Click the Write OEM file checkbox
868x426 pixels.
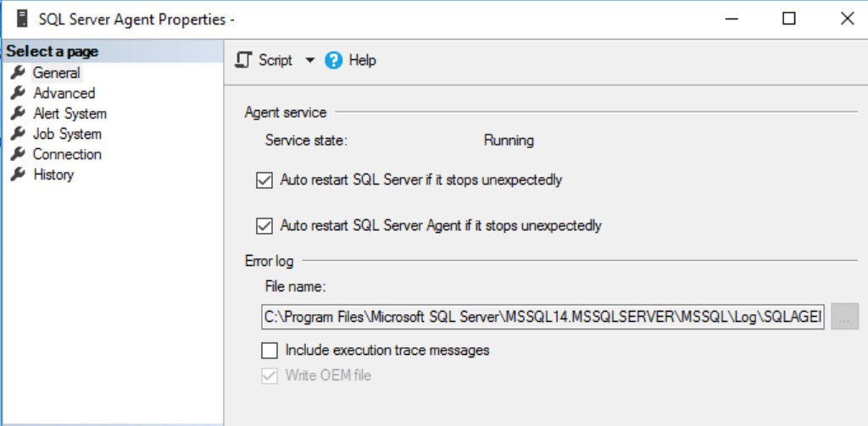click(x=270, y=376)
